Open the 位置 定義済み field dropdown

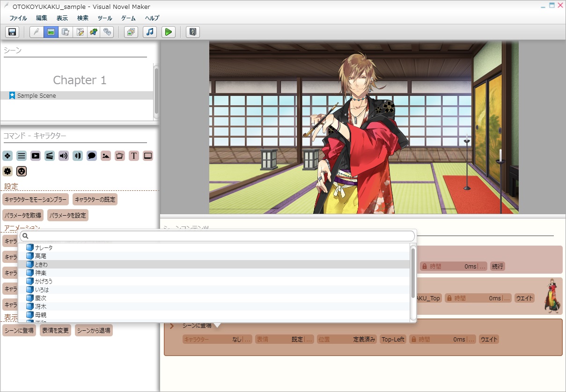coord(346,340)
